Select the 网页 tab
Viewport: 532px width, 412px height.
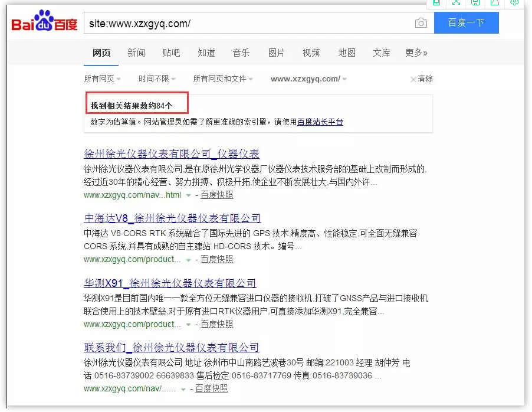[101, 53]
